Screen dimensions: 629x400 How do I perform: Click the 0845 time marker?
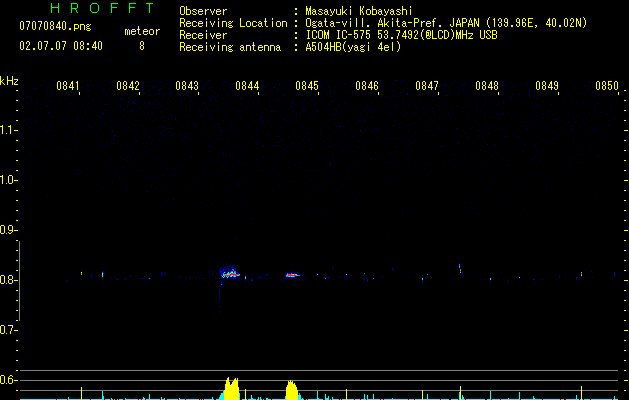point(307,86)
